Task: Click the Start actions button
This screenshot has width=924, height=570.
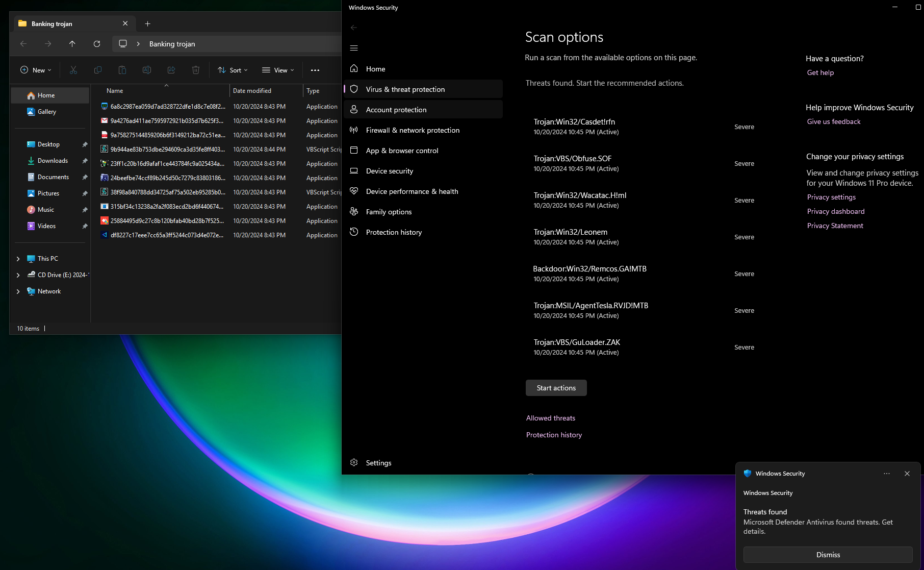Action: 556,388
